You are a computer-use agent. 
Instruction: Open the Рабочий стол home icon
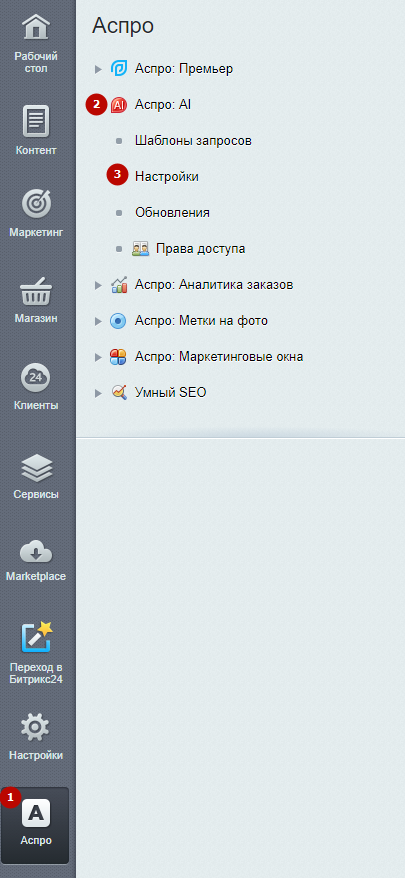36,27
